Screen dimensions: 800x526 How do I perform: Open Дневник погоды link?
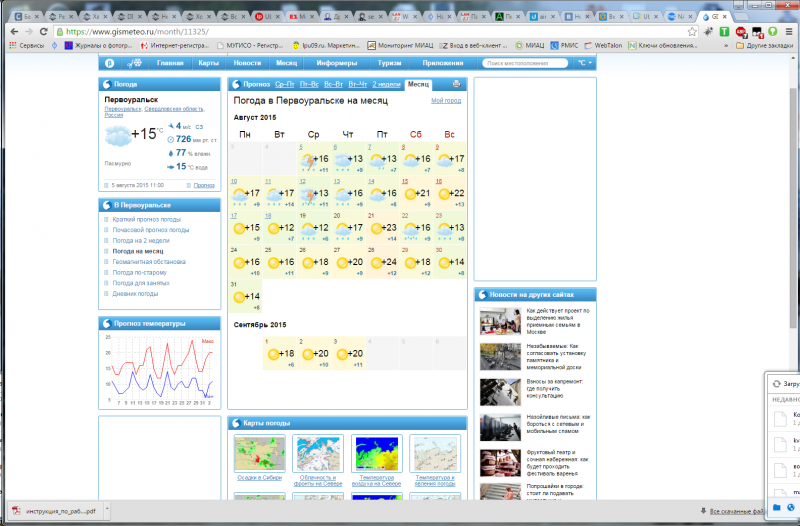point(135,294)
